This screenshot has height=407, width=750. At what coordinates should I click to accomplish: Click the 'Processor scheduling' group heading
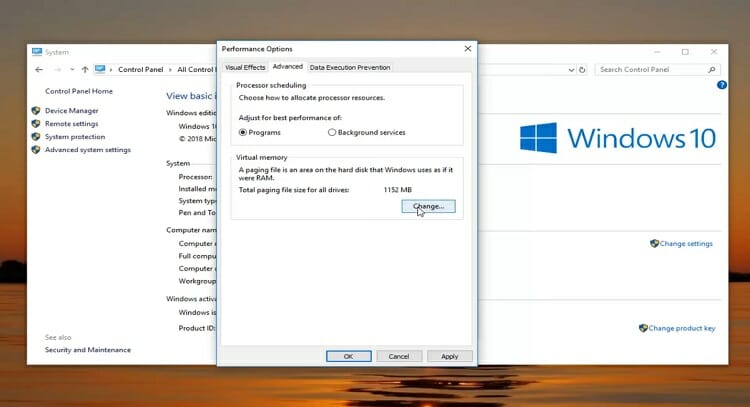click(271, 85)
